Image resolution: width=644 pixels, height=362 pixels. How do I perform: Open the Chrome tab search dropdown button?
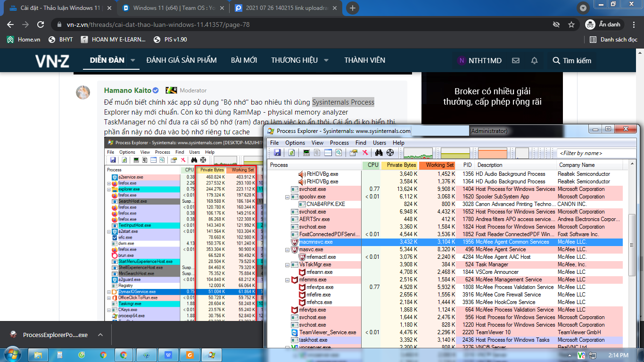click(x=583, y=8)
